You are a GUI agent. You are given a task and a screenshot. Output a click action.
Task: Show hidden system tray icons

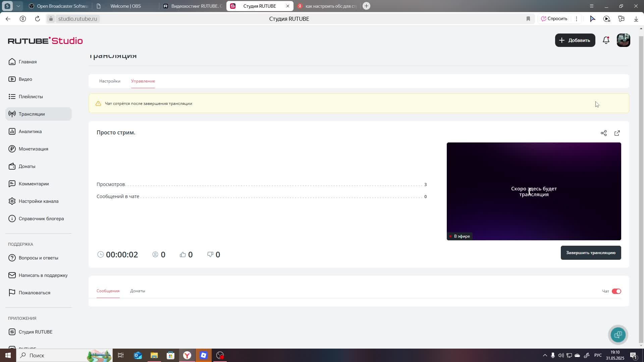[x=545, y=355]
